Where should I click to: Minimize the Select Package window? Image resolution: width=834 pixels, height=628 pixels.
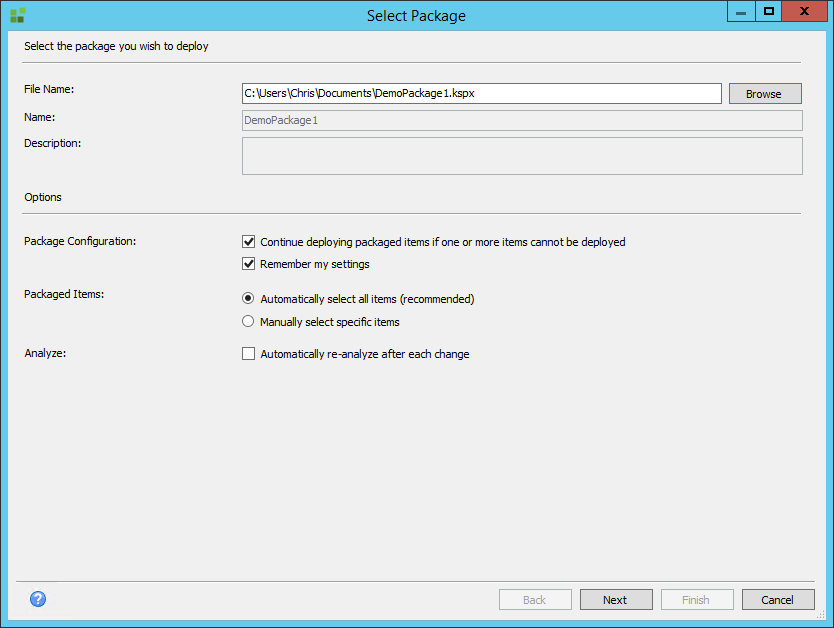click(x=741, y=12)
